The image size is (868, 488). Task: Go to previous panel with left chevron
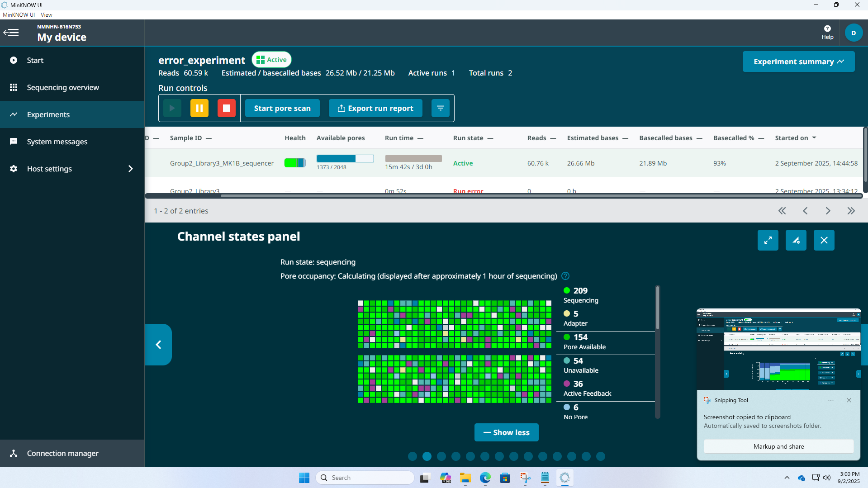(x=158, y=345)
